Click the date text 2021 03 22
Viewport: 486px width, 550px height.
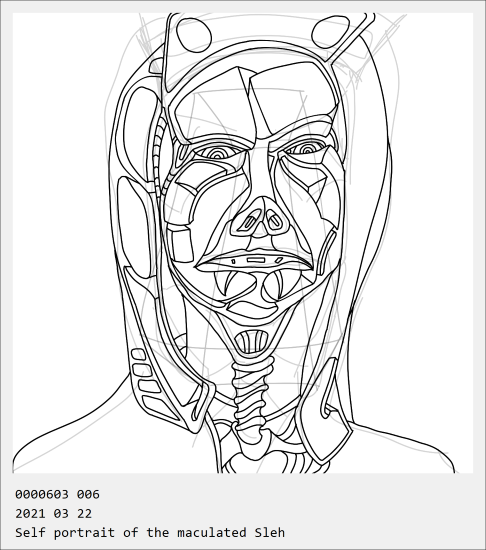pyautogui.click(x=53, y=514)
